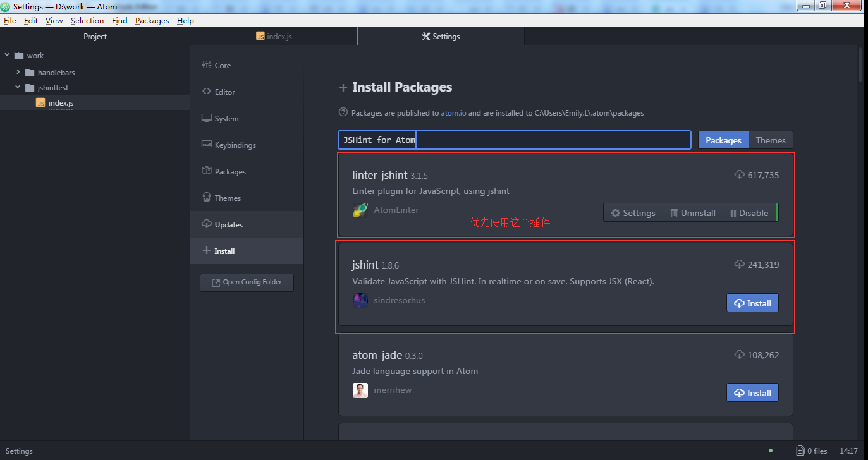Image resolution: width=868 pixels, height=460 pixels.
Task: Open the Selection menu
Action: pyautogui.click(x=87, y=20)
